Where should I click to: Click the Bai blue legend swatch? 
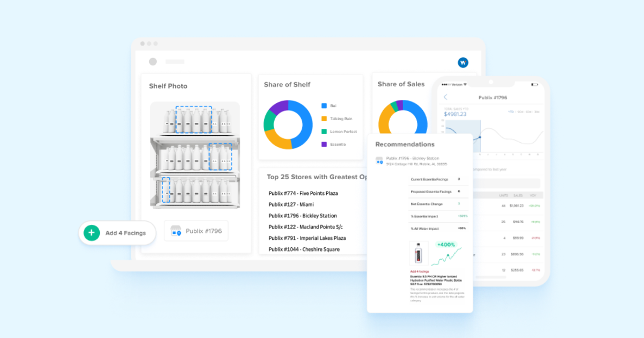tap(324, 106)
